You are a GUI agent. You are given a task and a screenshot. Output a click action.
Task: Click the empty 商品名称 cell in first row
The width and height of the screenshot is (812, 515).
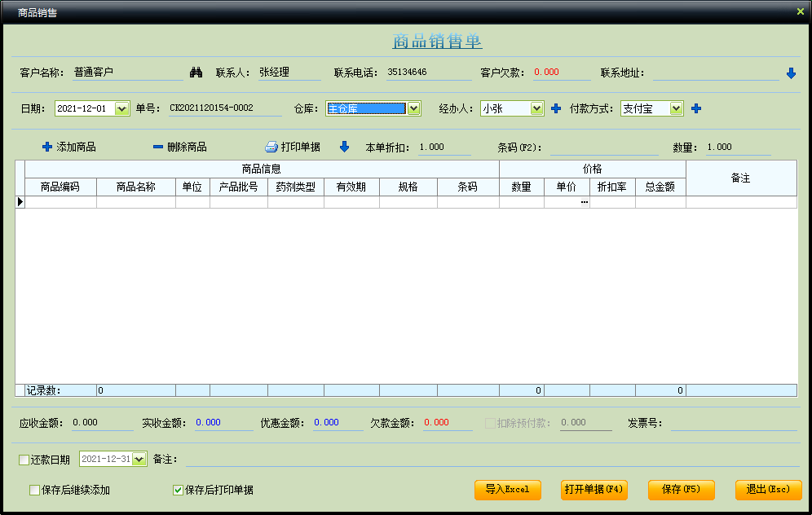[x=136, y=202]
